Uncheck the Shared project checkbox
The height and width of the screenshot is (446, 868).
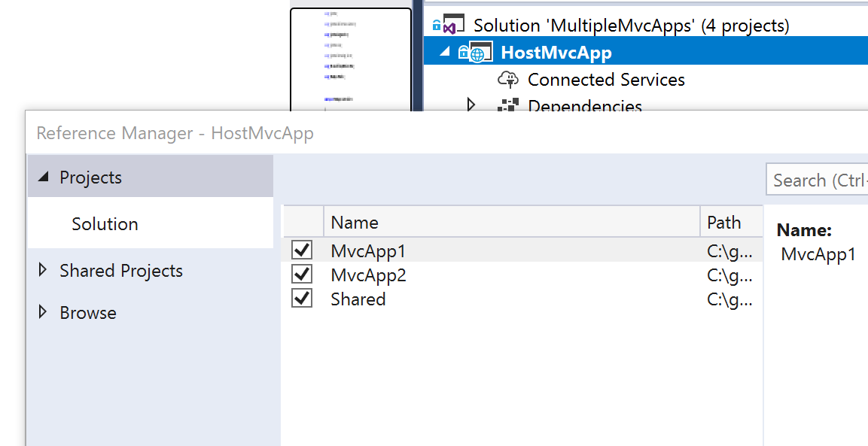pos(302,299)
